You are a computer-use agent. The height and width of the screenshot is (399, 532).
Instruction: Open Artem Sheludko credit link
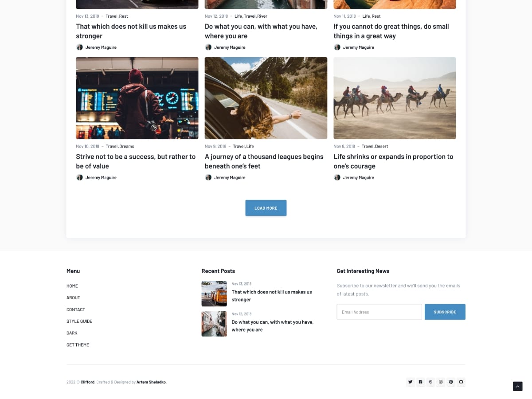pyautogui.click(x=151, y=382)
